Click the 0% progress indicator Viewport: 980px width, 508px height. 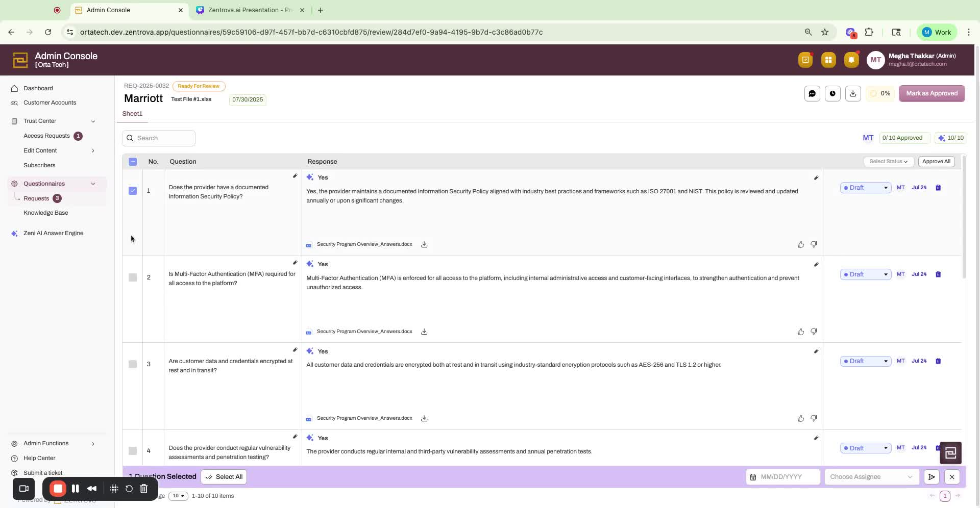coord(880,94)
